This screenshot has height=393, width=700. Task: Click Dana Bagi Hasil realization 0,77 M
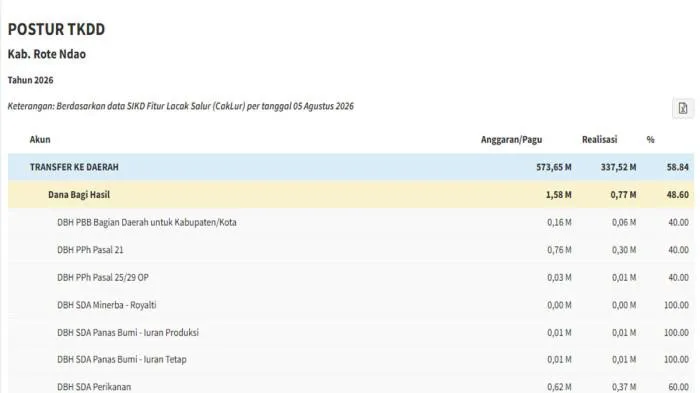pos(623,195)
